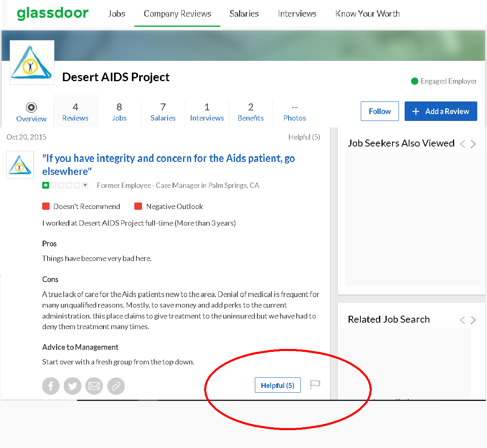The image size is (487, 448).
Task: Click the Desert AIDS Project header logo
Action: (32, 62)
